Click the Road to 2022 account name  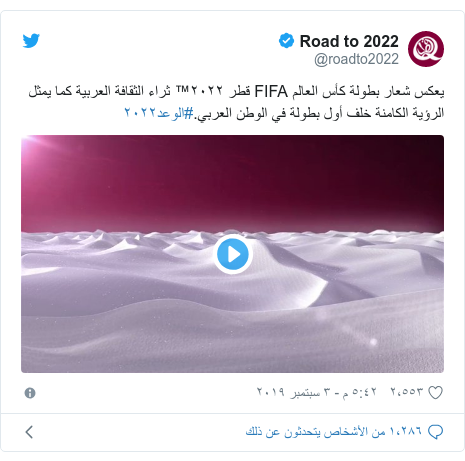(x=349, y=41)
